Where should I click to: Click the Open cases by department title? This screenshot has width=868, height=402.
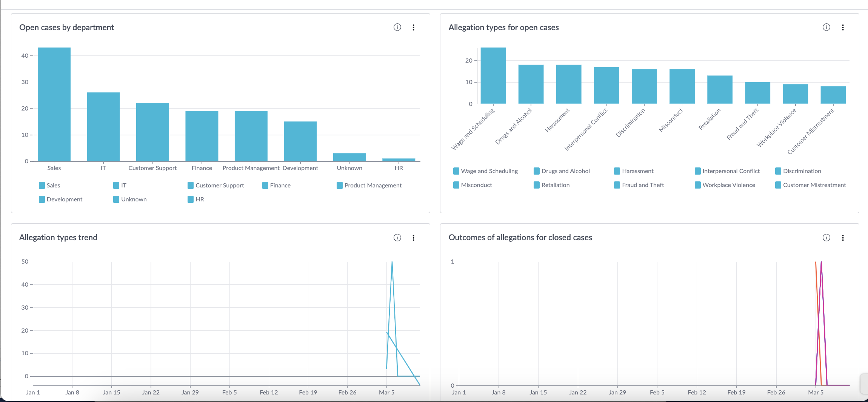[x=66, y=27]
